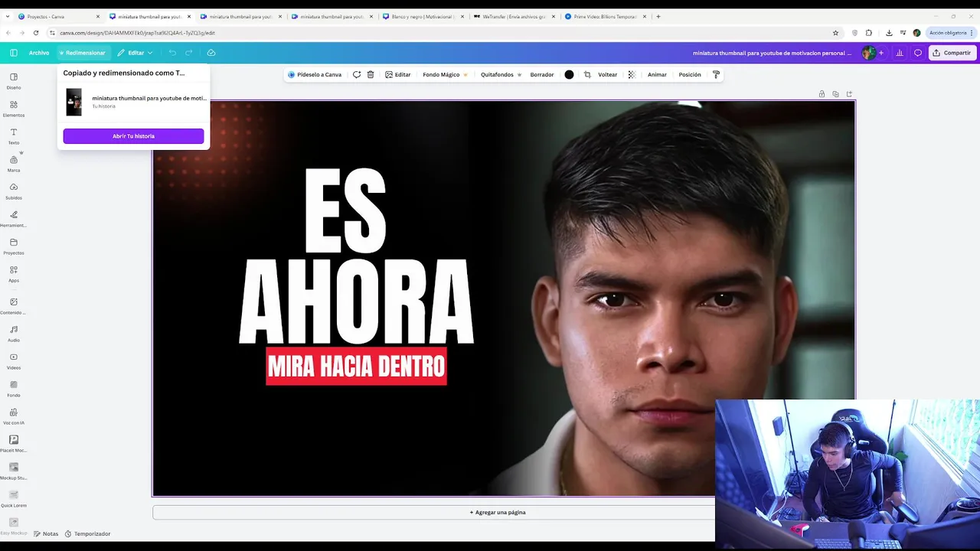
Task: Select the crop tool icon
Action: tap(587, 74)
